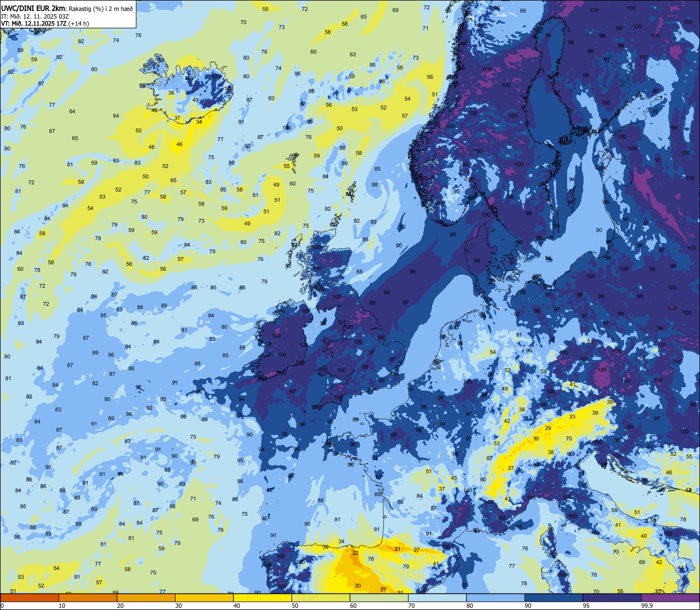Click the 90–95% medium blue legend swatch
Screen dimensions: 700x610
click(553, 598)
